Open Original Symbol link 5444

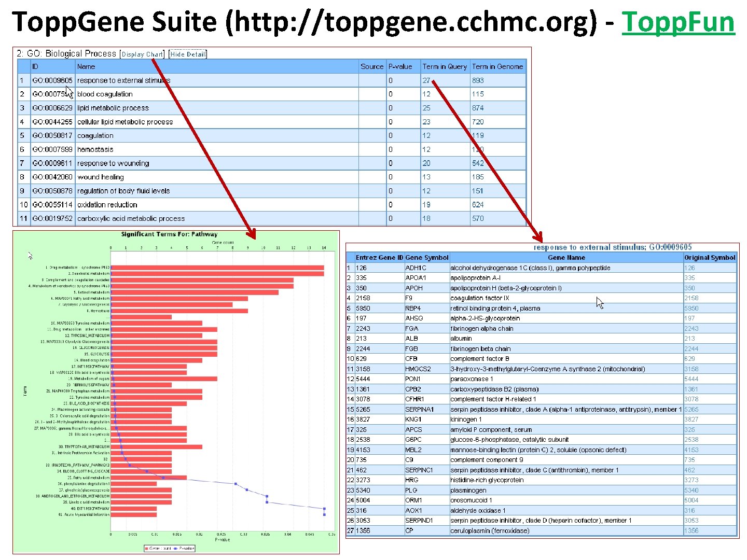(x=691, y=379)
